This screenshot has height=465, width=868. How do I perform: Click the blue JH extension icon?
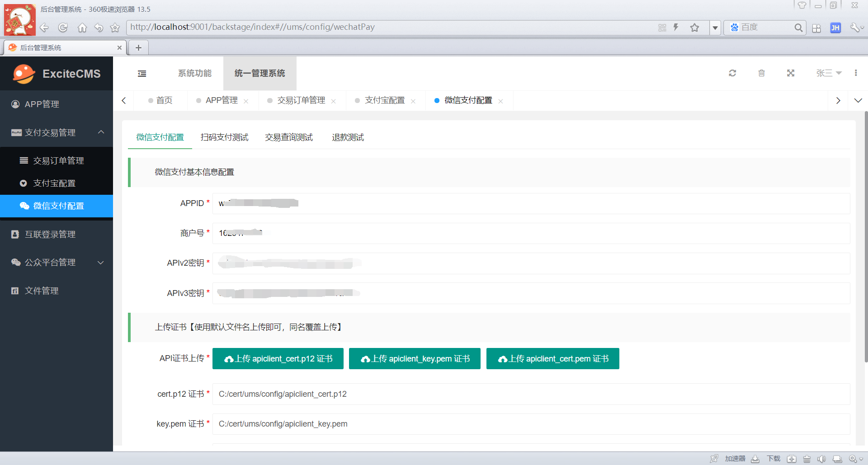coord(835,28)
